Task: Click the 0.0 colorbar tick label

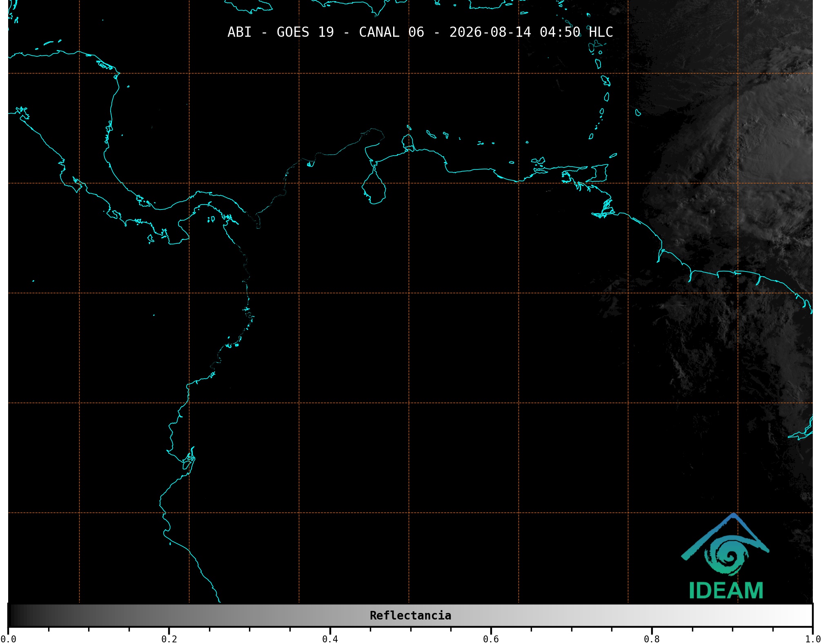Action: point(8,639)
